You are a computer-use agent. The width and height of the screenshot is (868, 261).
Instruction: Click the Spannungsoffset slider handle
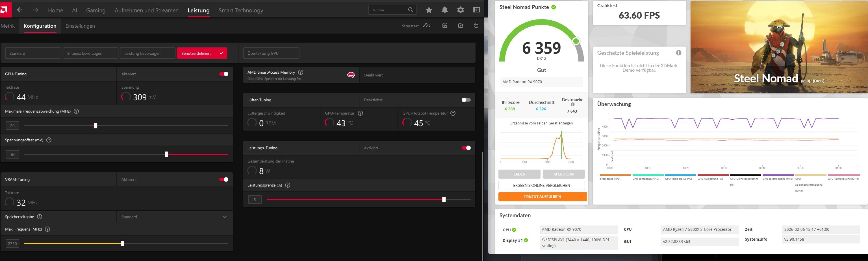166,154
